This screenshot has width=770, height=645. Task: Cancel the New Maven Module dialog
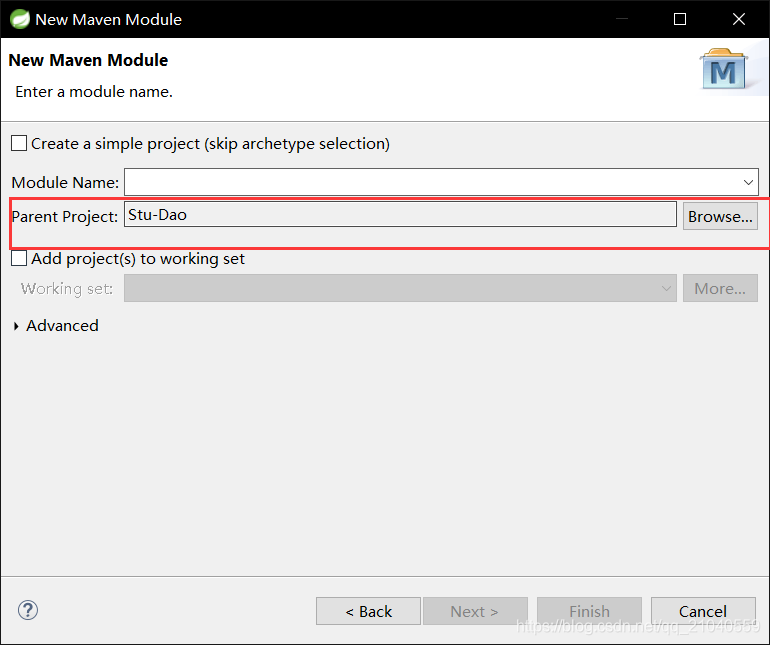[x=703, y=611]
